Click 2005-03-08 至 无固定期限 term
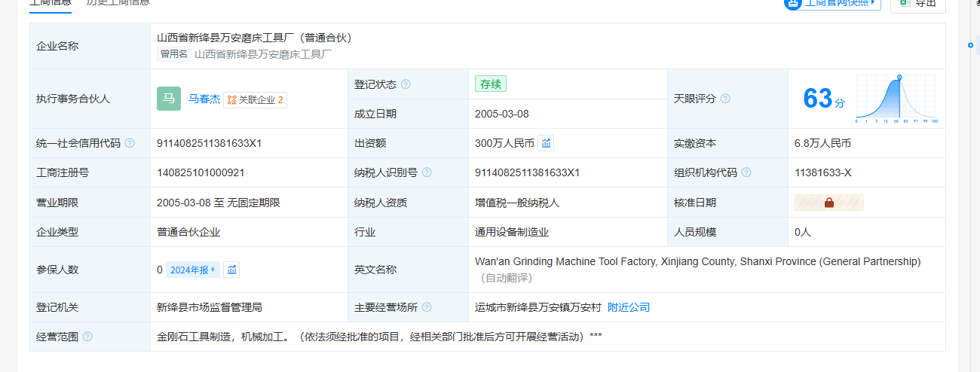 click(219, 203)
